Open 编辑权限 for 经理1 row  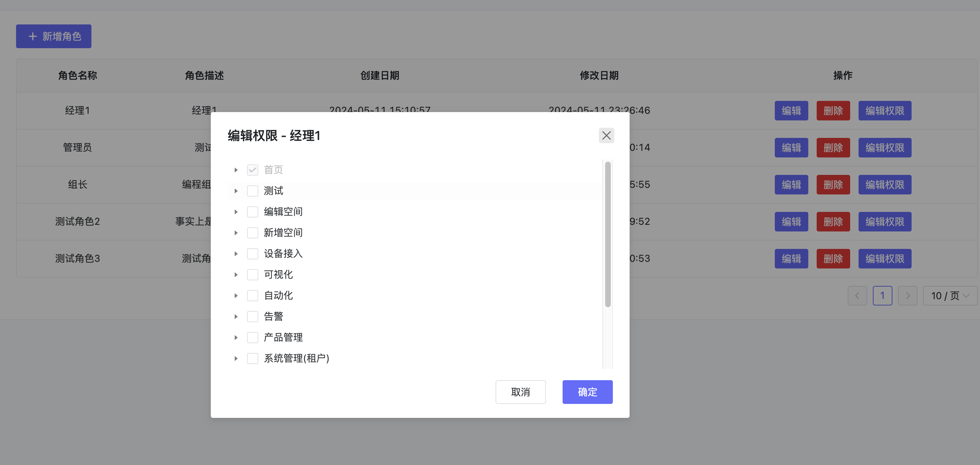tap(884, 110)
